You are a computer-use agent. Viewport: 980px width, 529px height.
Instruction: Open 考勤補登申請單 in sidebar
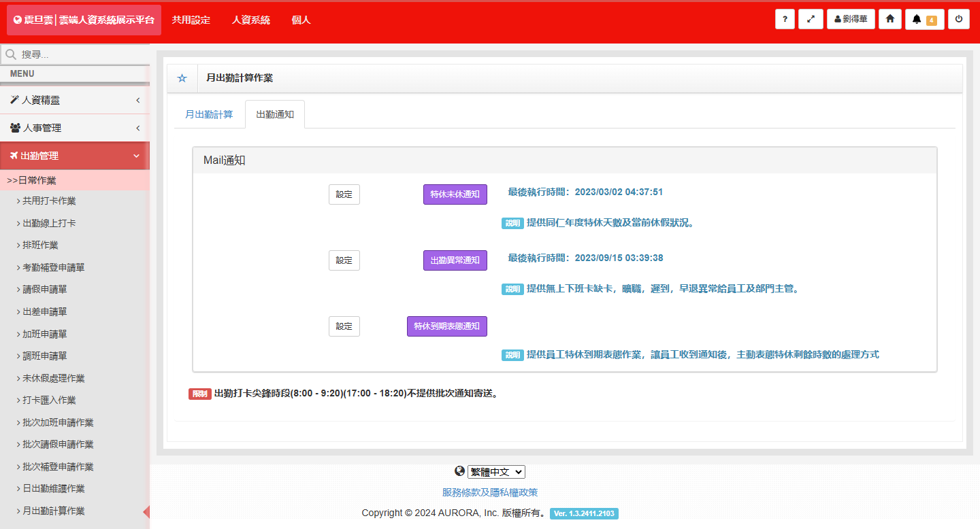tap(53, 268)
